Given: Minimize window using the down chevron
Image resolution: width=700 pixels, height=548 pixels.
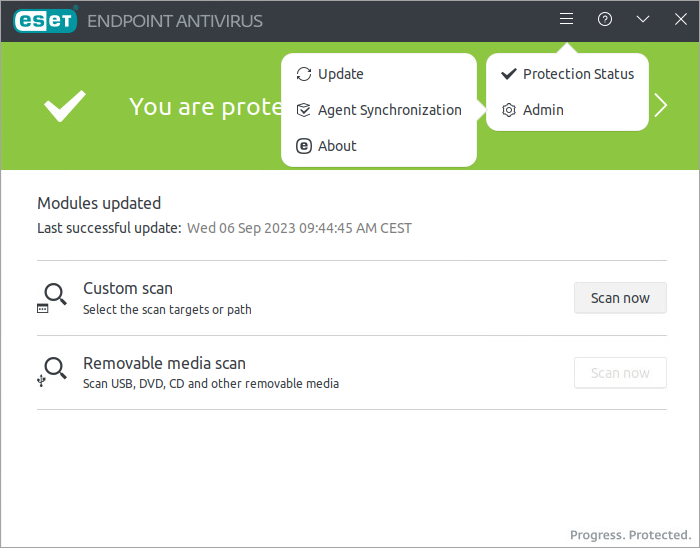Looking at the screenshot, I should point(643,19).
